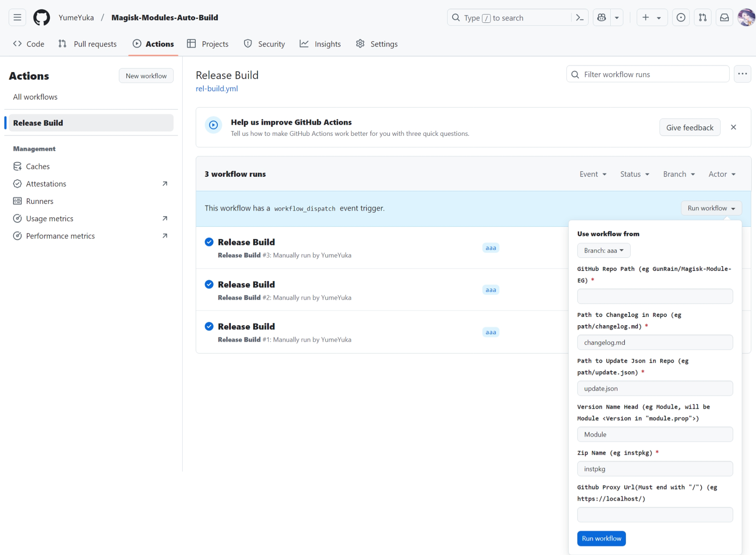
Task: Open the rel-build.yml file link
Action: coord(217,89)
